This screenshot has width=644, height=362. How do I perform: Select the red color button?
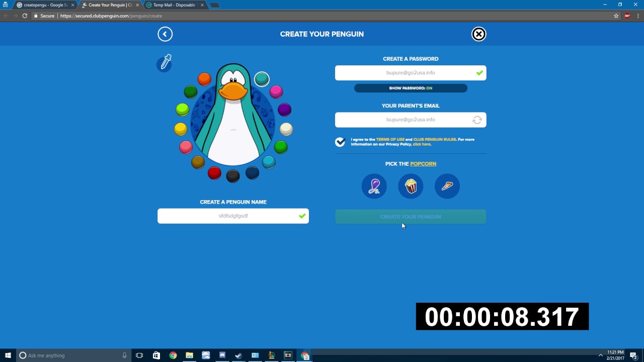(x=214, y=173)
